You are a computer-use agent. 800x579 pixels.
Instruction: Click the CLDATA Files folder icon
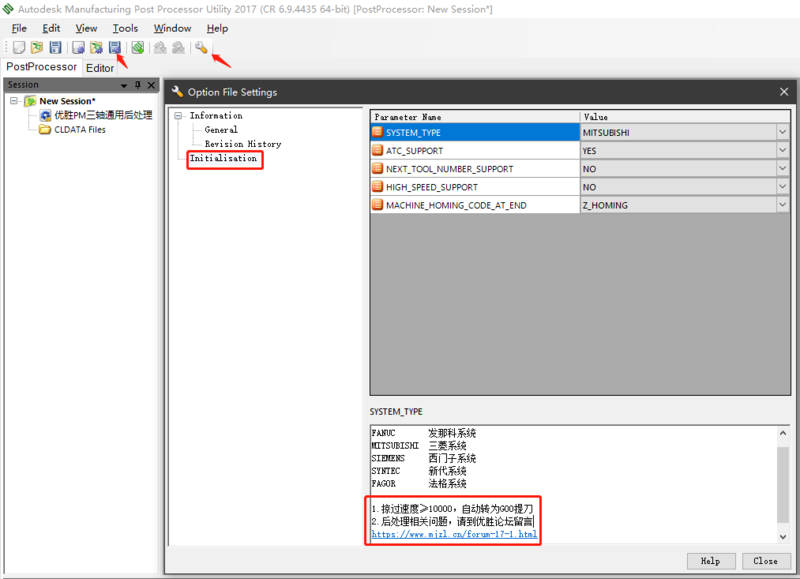(45, 130)
